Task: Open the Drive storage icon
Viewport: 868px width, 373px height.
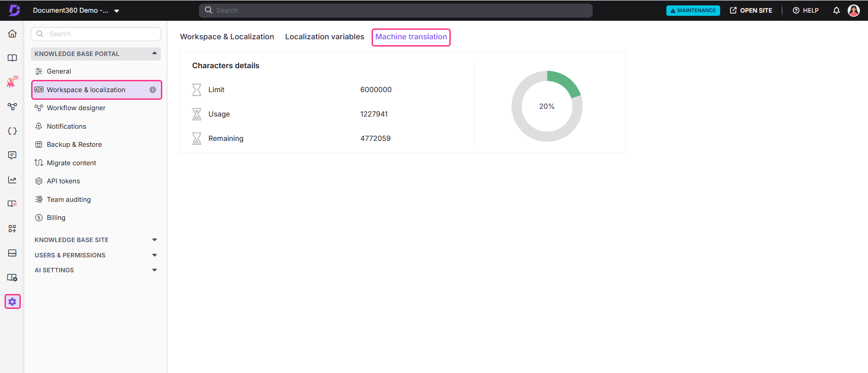Action: pyautogui.click(x=12, y=253)
